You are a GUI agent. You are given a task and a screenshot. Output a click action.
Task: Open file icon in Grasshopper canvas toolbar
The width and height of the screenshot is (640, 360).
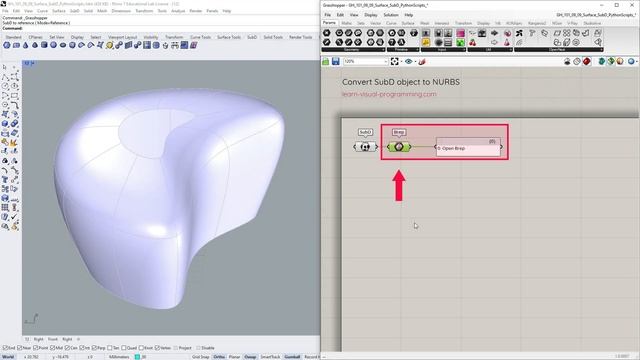click(326, 62)
